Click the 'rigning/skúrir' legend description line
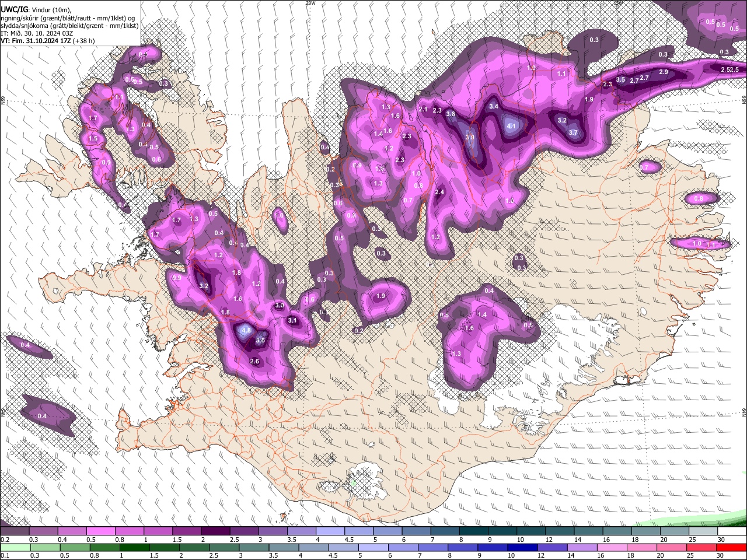Screen dimensions: 747x560 pyautogui.click(x=68, y=17)
